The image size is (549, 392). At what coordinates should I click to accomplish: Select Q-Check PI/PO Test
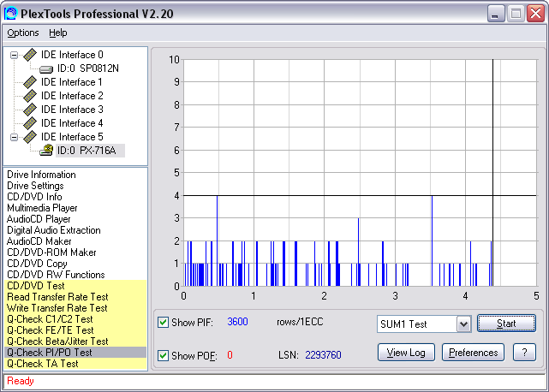pyautogui.click(x=75, y=353)
